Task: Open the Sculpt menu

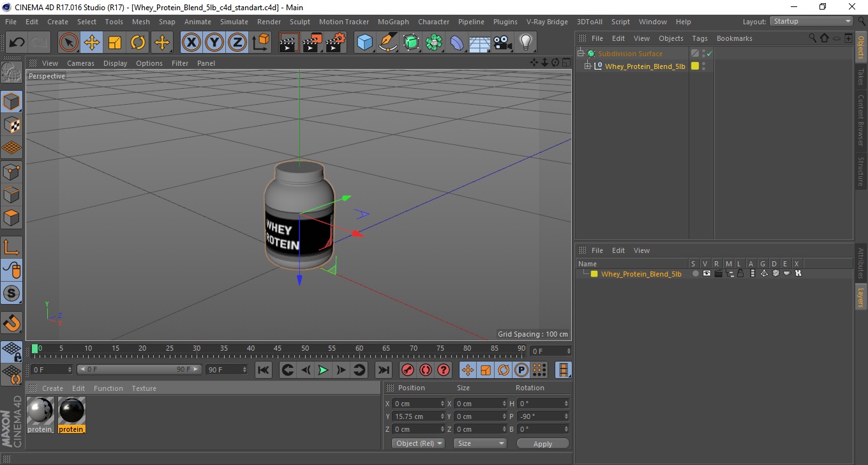Action: click(300, 22)
